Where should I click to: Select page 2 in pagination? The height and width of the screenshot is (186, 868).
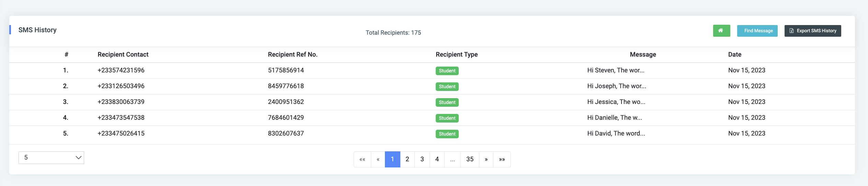407,159
